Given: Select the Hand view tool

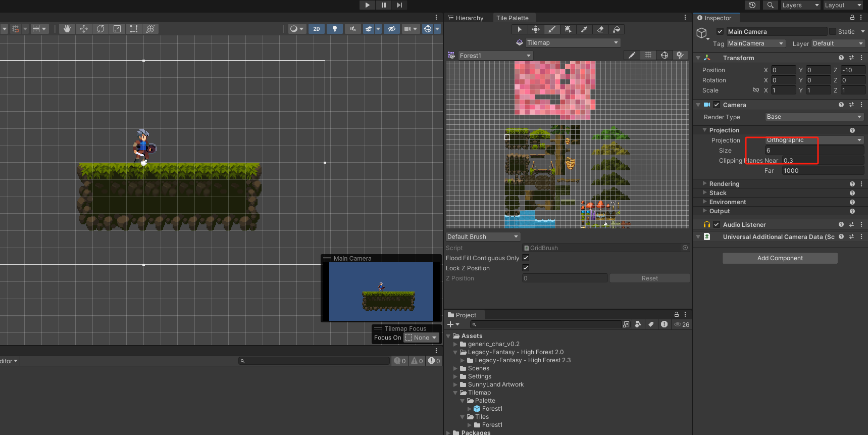Looking at the screenshot, I should 67,29.
